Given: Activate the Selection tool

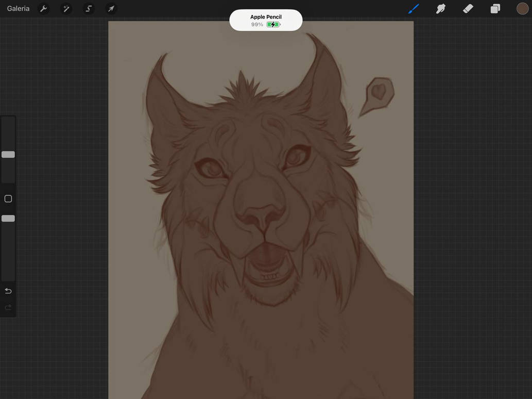Looking at the screenshot, I should coord(89,8).
